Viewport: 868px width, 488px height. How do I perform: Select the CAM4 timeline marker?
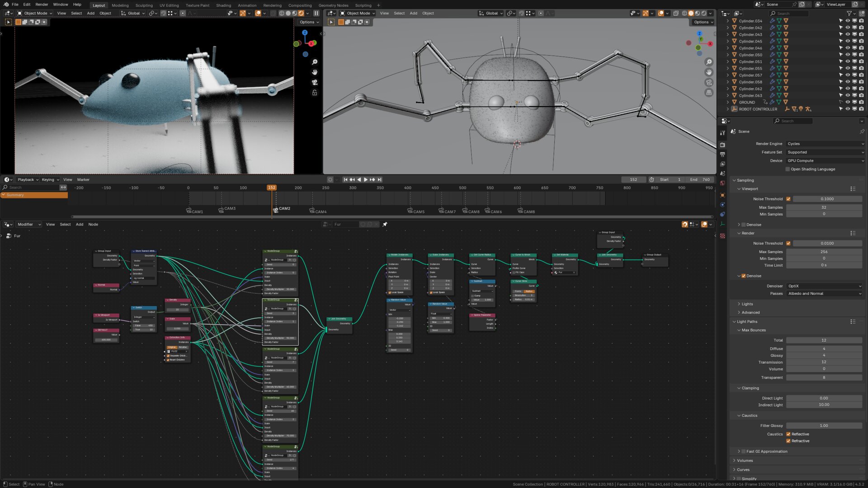click(x=318, y=211)
